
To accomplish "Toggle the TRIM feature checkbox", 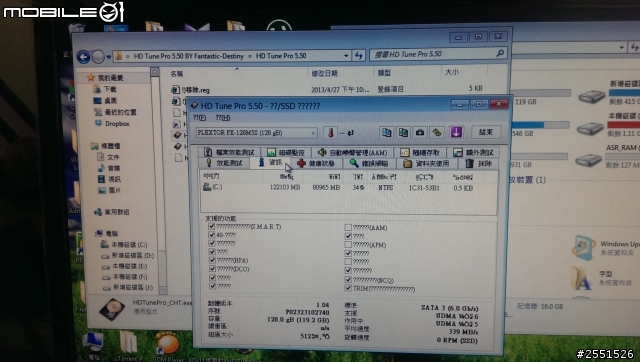I will pos(348,288).
